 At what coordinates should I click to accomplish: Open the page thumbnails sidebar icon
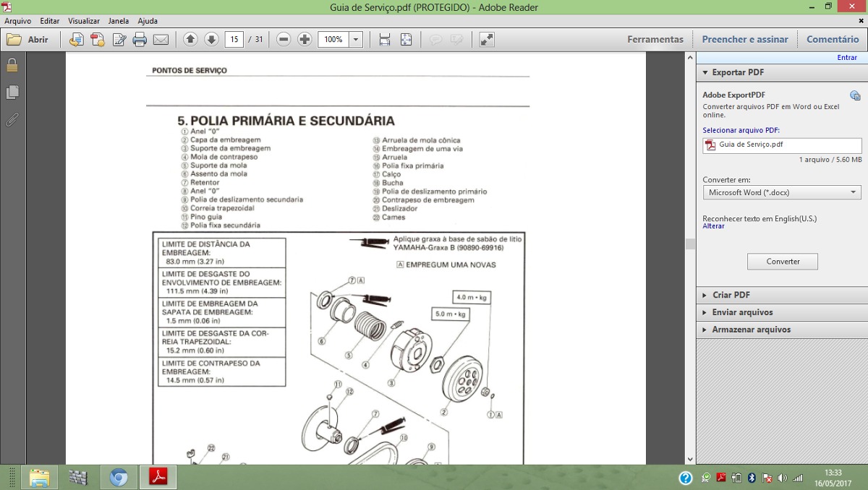pos(12,93)
